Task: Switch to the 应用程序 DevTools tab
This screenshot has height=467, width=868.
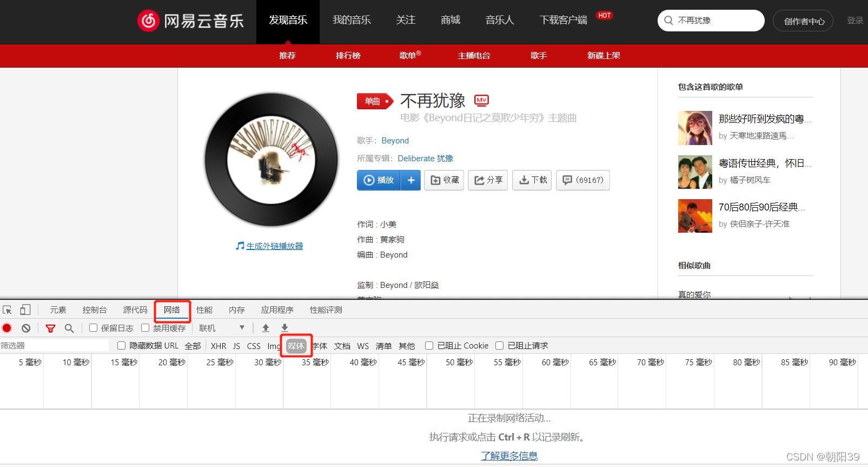Action: (x=277, y=310)
